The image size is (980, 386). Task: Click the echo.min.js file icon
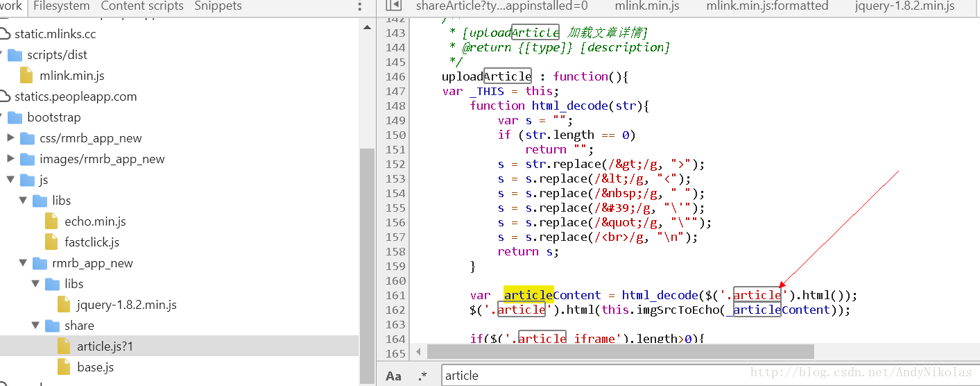(x=52, y=221)
